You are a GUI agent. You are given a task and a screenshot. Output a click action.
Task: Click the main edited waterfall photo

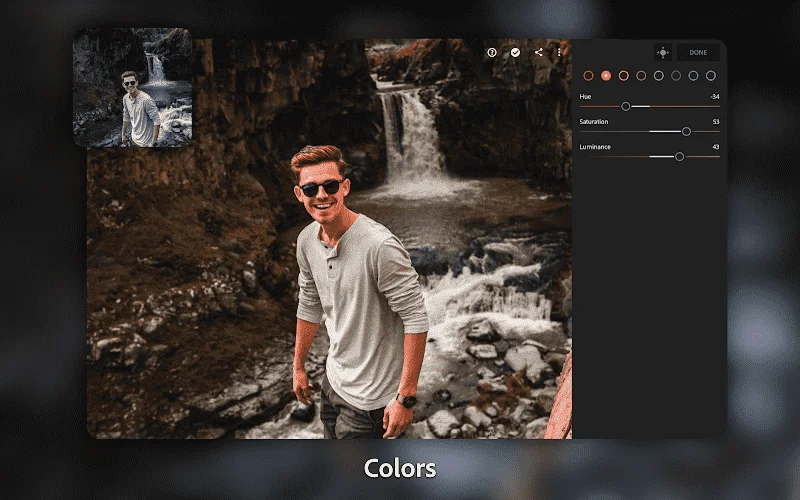click(x=329, y=239)
